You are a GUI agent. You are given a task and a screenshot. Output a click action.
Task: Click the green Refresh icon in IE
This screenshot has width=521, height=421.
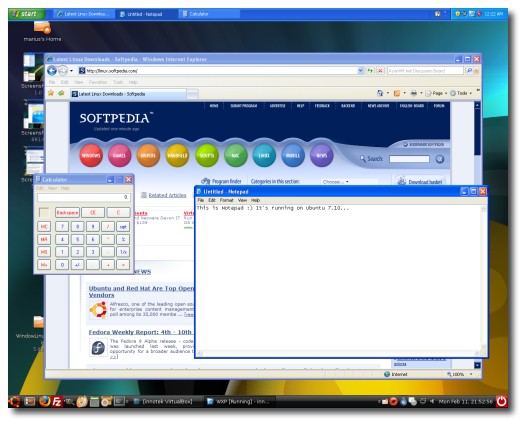(x=370, y=71)
